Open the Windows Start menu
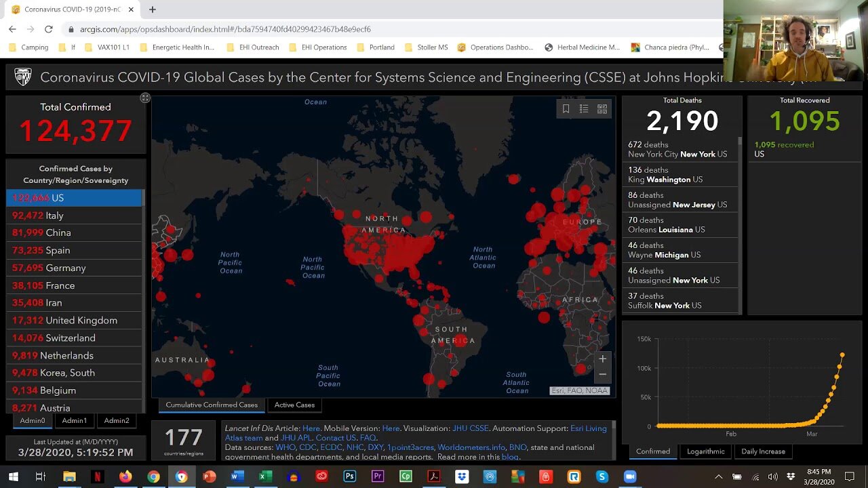This screenshot has width=868, height=488. tap(13, 476)
